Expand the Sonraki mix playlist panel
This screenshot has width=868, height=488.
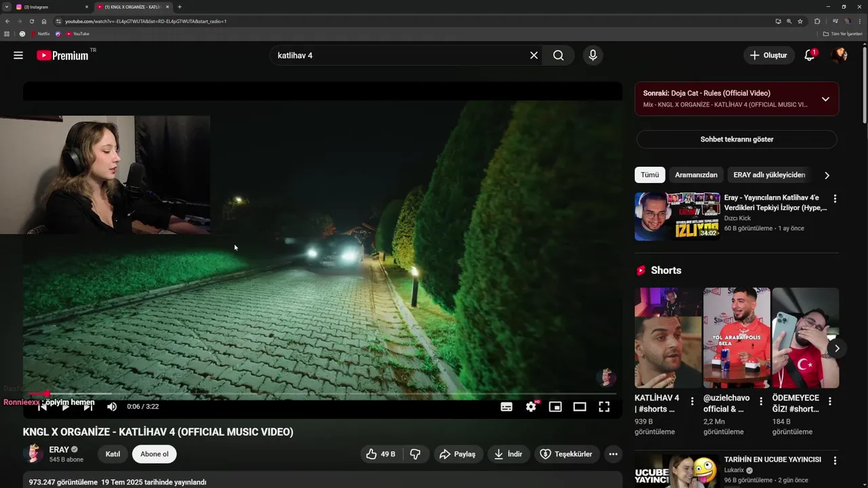click(825, 99)
